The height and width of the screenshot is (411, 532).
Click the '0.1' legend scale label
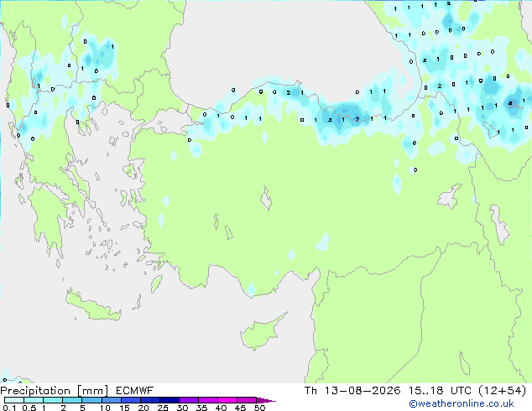click(x=9, y=408)
